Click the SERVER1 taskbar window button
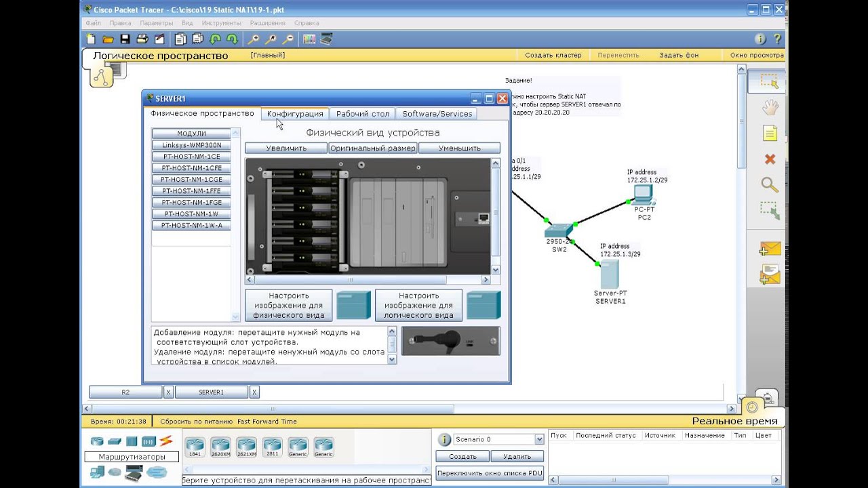Image resolution: width=868 pixels, height=488 pixels. [x=211, y=392]
